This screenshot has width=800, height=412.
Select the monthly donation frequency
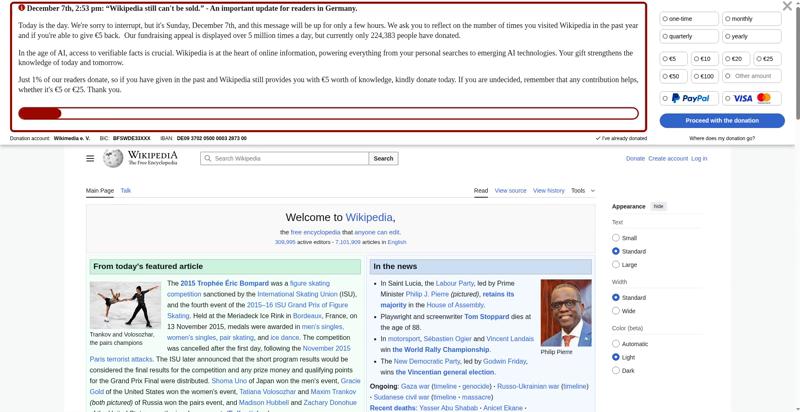[x=751, y=19]
